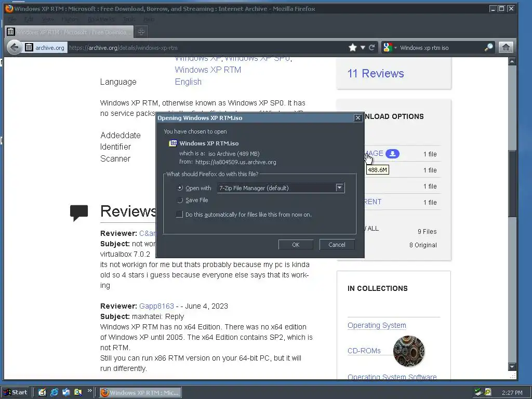The image size is (532, 399).
Task: Go back with the navigation arrow
Action: (x=14, y=47)
